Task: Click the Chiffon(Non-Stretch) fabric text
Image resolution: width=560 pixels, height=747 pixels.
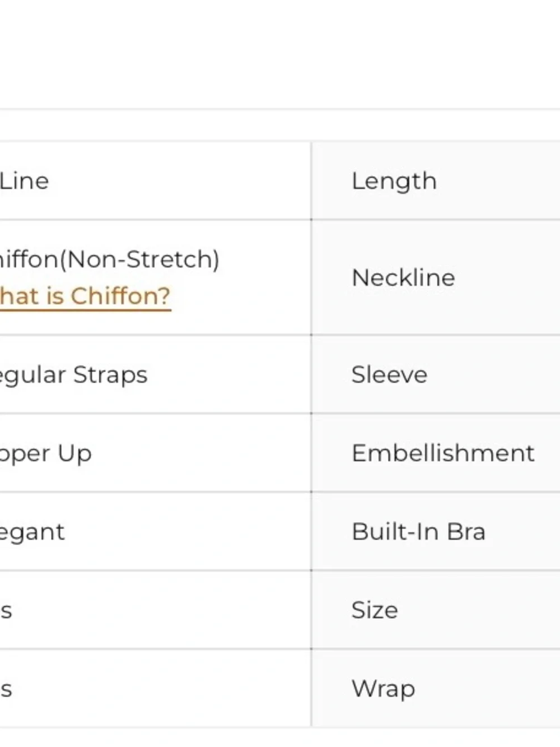Action: [110, 259]
